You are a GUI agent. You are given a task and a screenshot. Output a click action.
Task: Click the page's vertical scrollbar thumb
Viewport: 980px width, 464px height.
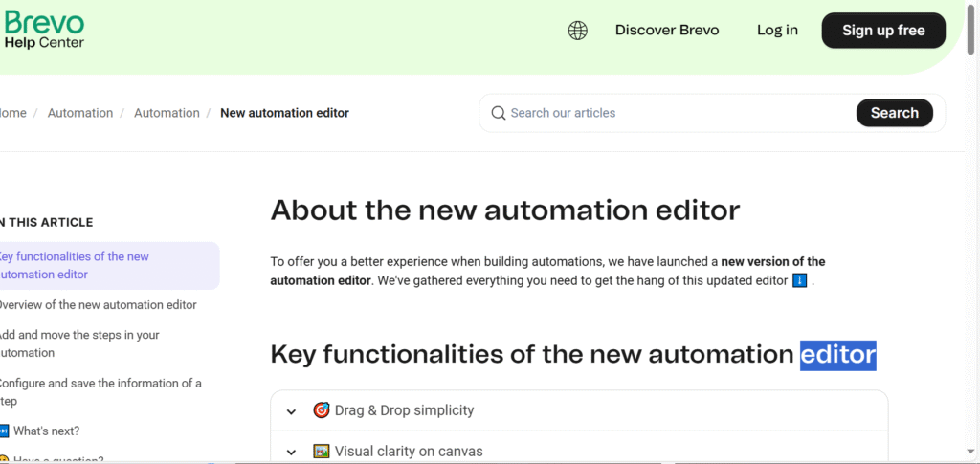[970, 32]
